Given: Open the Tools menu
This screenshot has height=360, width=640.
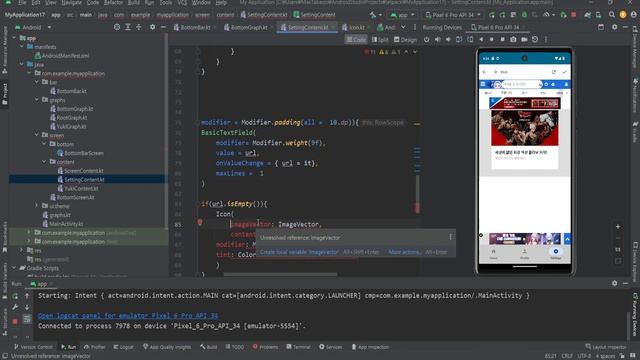Looking at the screenshot, I should coord(165,2).
